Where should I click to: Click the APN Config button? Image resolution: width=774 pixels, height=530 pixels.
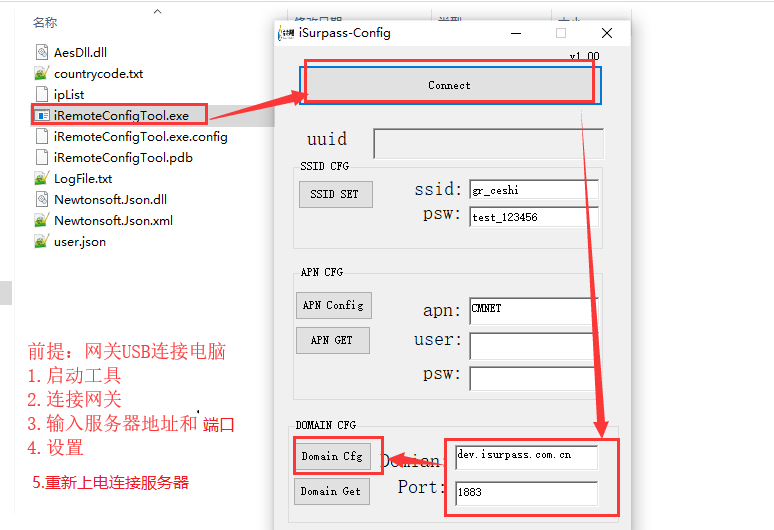click(x=334, y=305)
